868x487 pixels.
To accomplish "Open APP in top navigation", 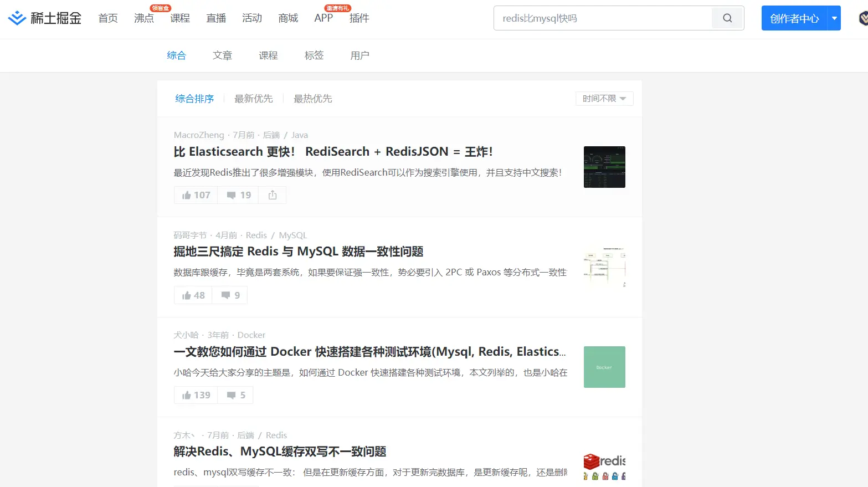I will coord(323,18).
